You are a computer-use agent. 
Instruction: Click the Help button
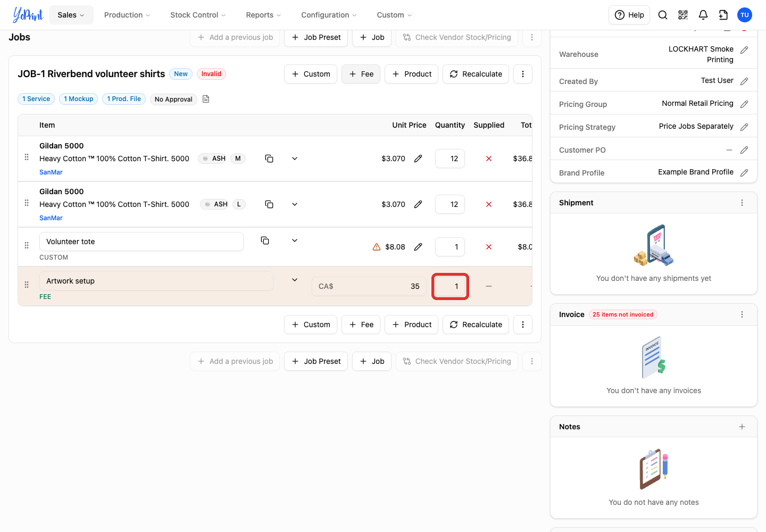point(629,15)
